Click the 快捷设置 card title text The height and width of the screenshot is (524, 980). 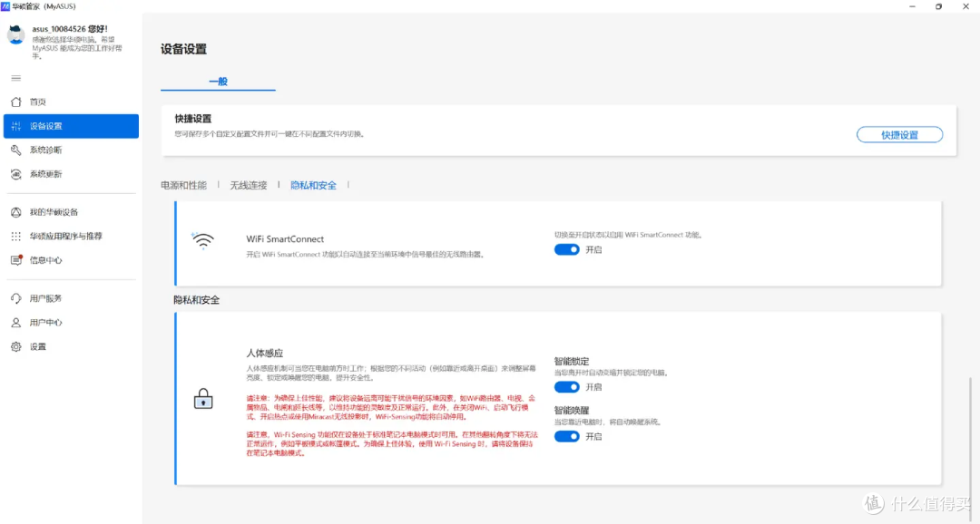point(193,119)
